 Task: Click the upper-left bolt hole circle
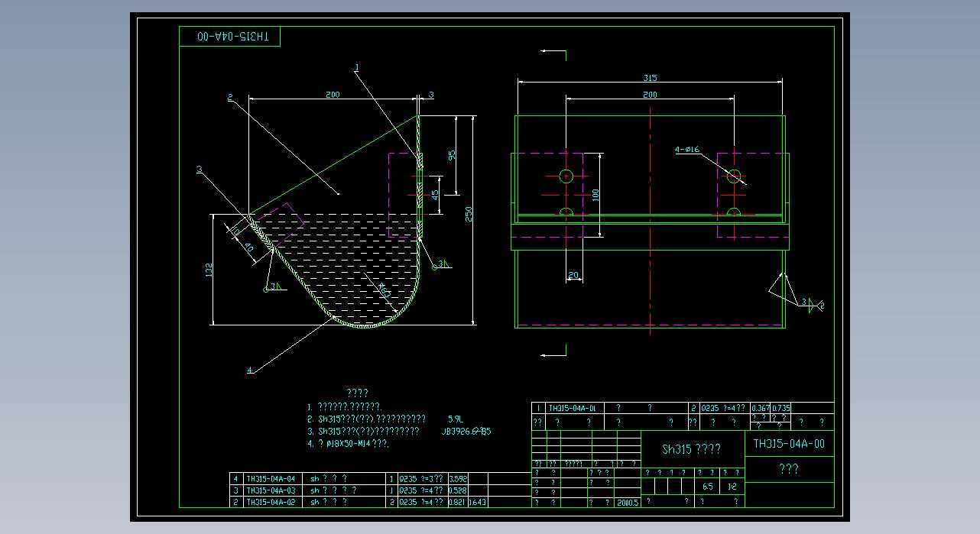pyautogui.click(x=566, y=176)
